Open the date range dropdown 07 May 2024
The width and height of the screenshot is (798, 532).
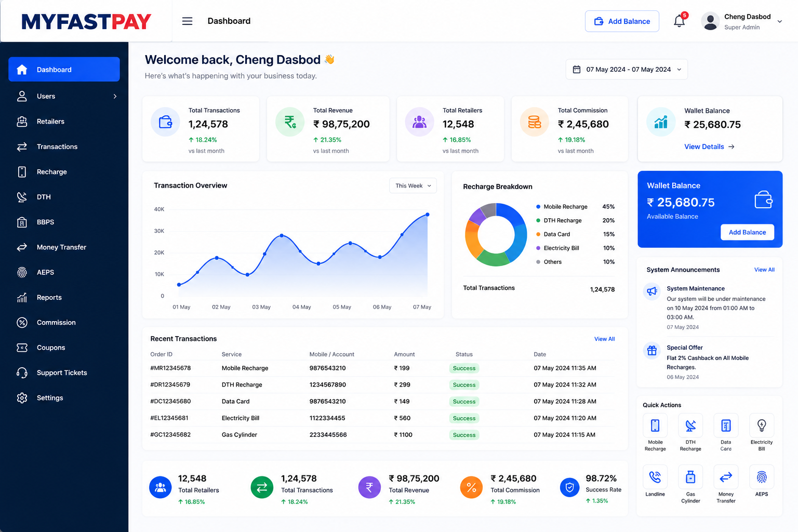point(627,70)
